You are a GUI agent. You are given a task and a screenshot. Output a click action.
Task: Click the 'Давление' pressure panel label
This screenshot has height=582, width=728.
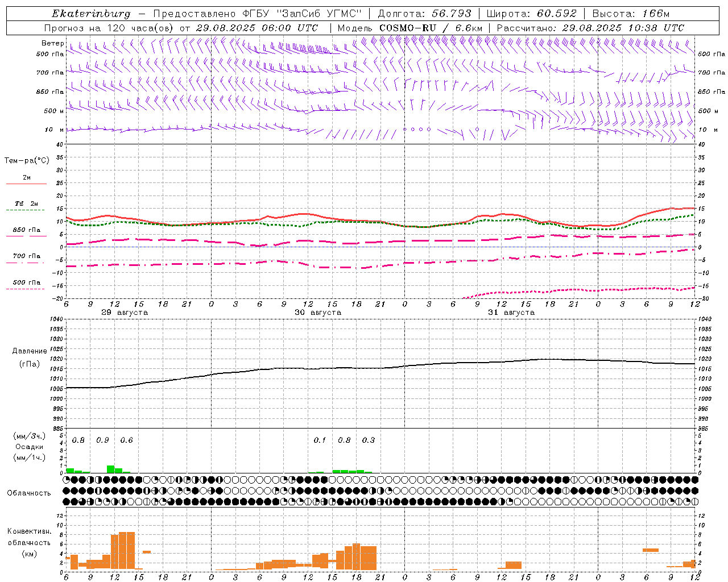point(30,351)
